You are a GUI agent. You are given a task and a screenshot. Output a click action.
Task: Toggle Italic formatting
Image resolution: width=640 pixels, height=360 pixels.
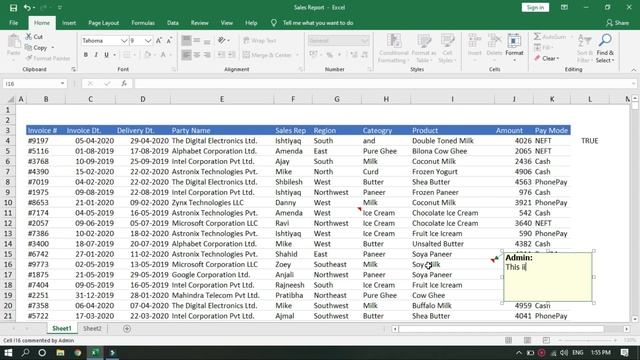click(x=96, y=55)
